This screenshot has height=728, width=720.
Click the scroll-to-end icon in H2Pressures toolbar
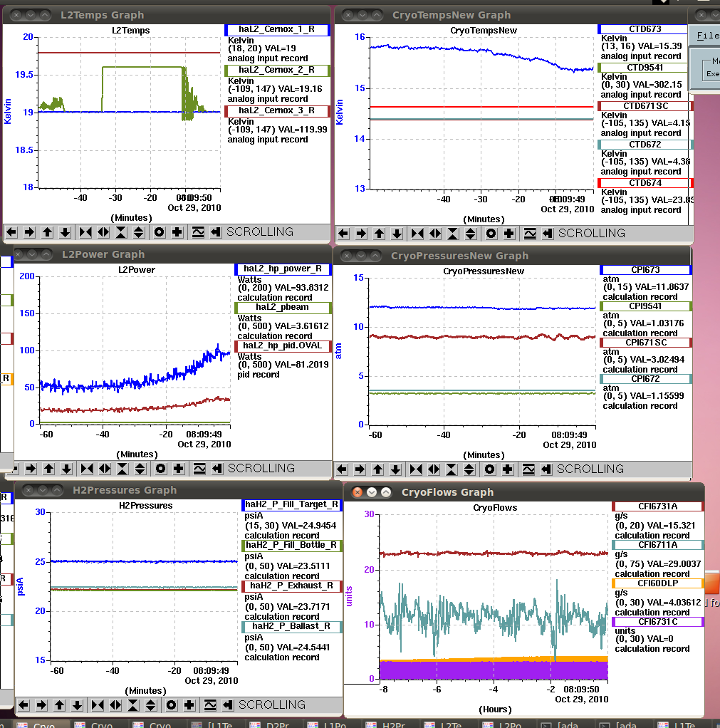coord(228,705)
